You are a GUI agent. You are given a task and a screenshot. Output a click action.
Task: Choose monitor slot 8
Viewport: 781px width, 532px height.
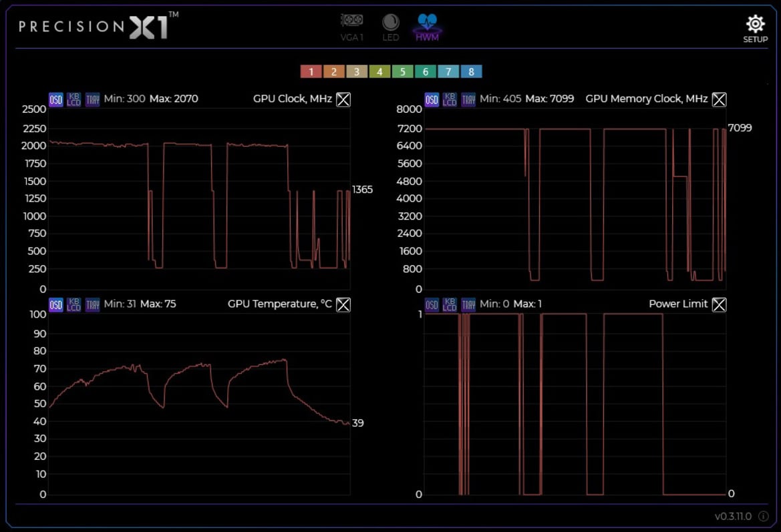pos(471,71)
